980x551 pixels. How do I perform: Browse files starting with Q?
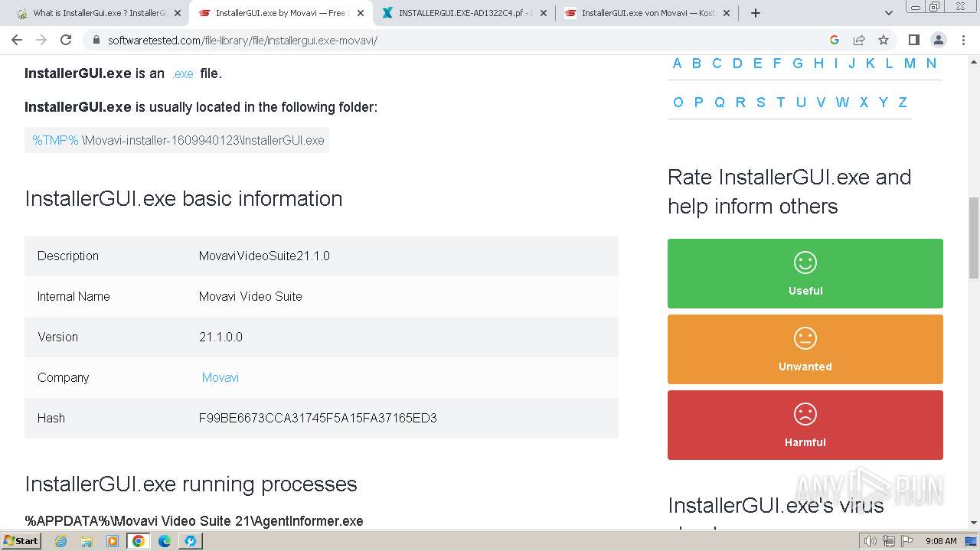[720, 102]
